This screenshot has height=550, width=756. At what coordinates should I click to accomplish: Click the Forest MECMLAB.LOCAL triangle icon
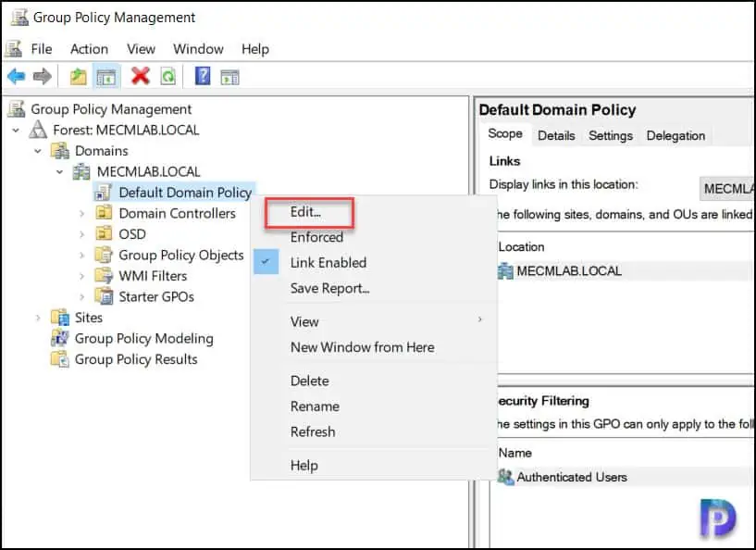[38, 130]
